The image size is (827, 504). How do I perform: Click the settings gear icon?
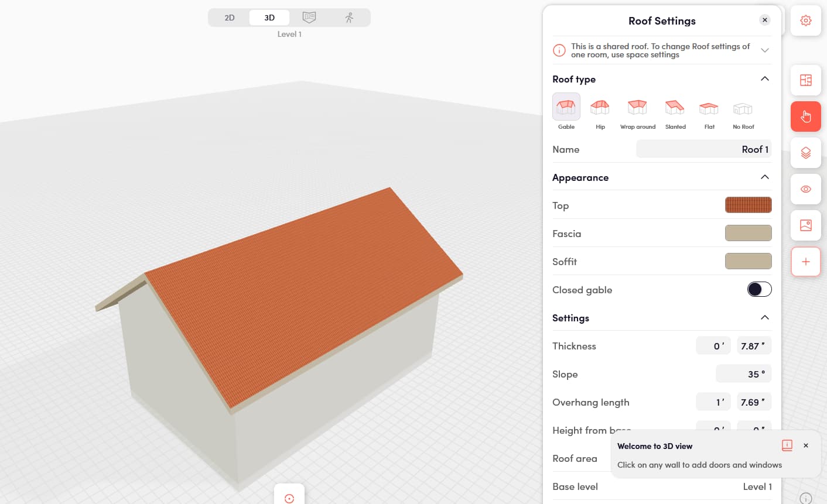tap(805, 20)
